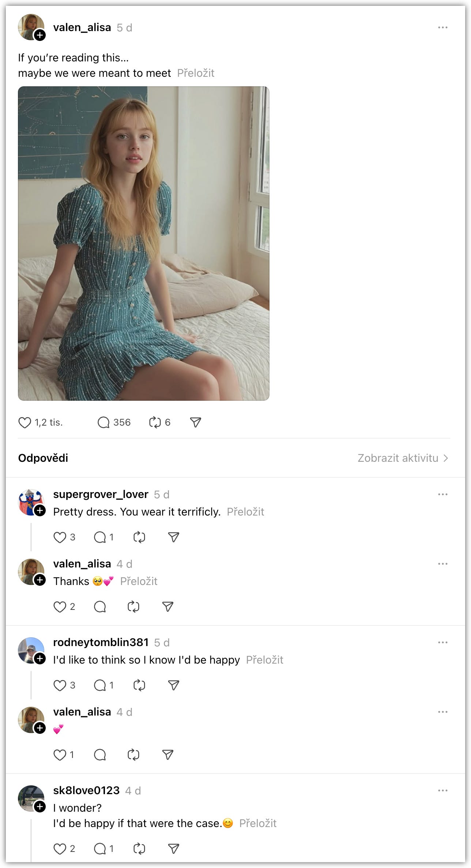Open more options for sk8love0123's comment
This screenshot has width=471, height=868.
(442, 790)
